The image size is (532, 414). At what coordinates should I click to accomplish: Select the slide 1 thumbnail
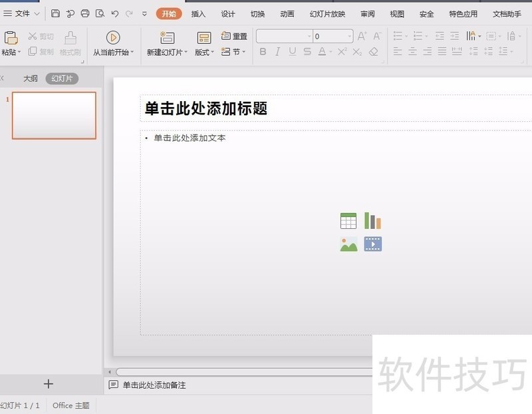click(x=55, y=115)
